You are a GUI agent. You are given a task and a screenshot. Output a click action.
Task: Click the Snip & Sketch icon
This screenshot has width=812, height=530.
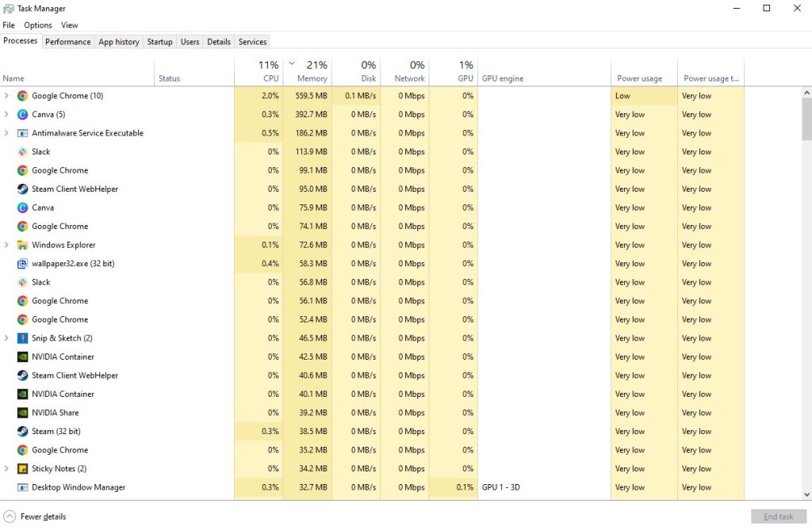(22, 338)
